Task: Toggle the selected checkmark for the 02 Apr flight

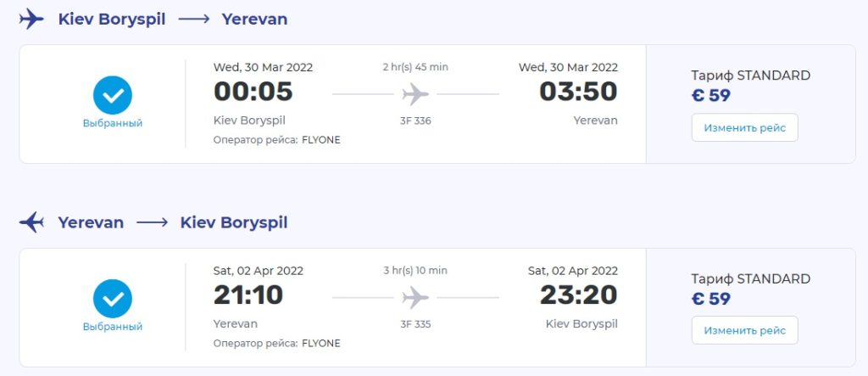Action: point(113,299)
